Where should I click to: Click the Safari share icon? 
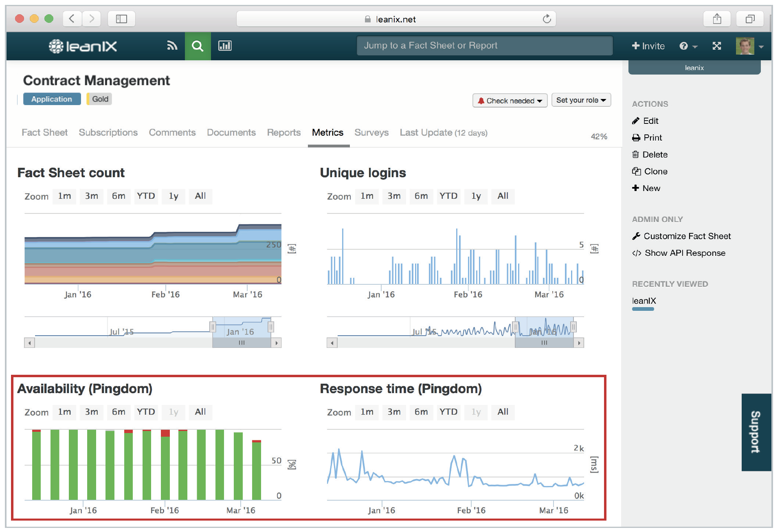[717, 19]
